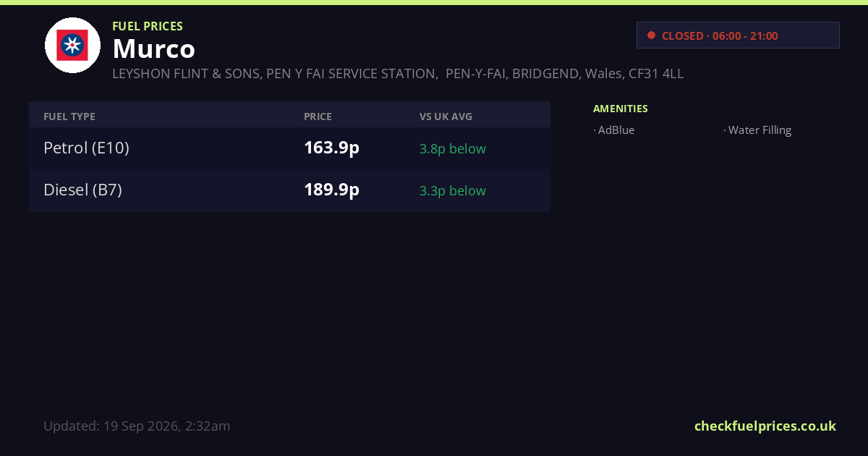The height and width of the screenshot is (456, 868).
Task: Select the Water Filling amenity item
Action: click(757, 130)
